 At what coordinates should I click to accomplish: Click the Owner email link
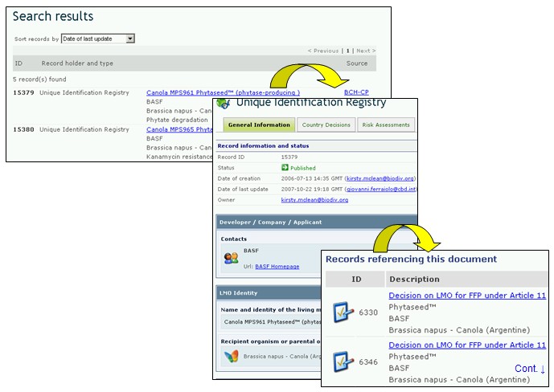tap(314, 200)
